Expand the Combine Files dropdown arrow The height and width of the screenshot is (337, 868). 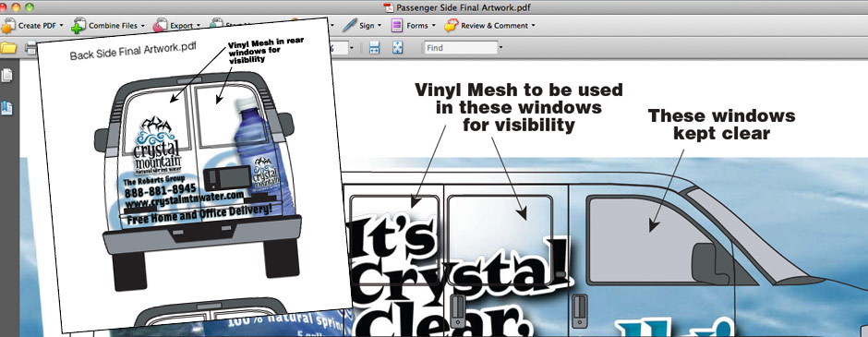(x=142, y=26)
